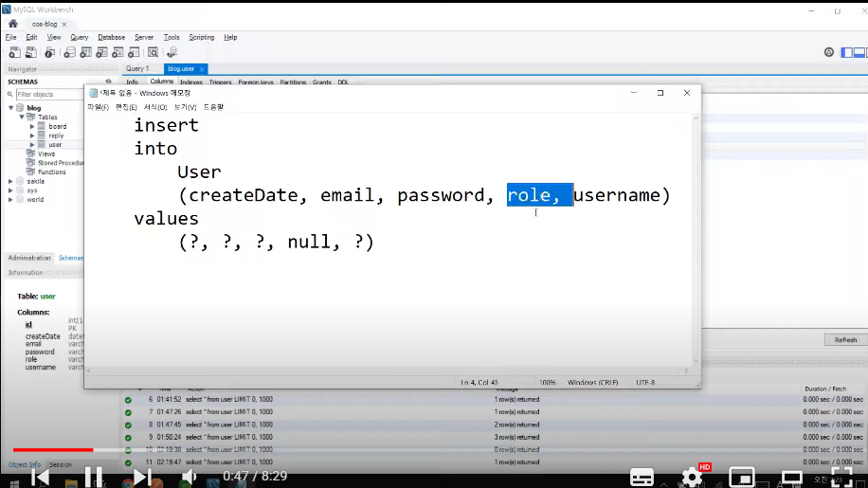The width and height of the screenshot is (868, 488).
Task: Skip to the previous video
Action: coord(41,477)
